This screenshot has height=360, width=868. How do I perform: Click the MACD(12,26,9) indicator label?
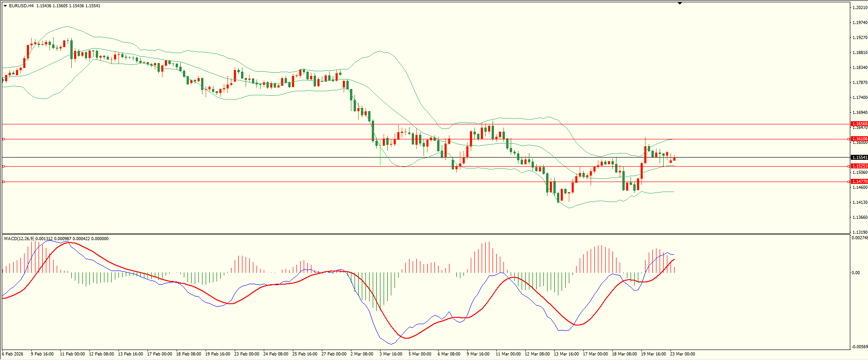19,239
